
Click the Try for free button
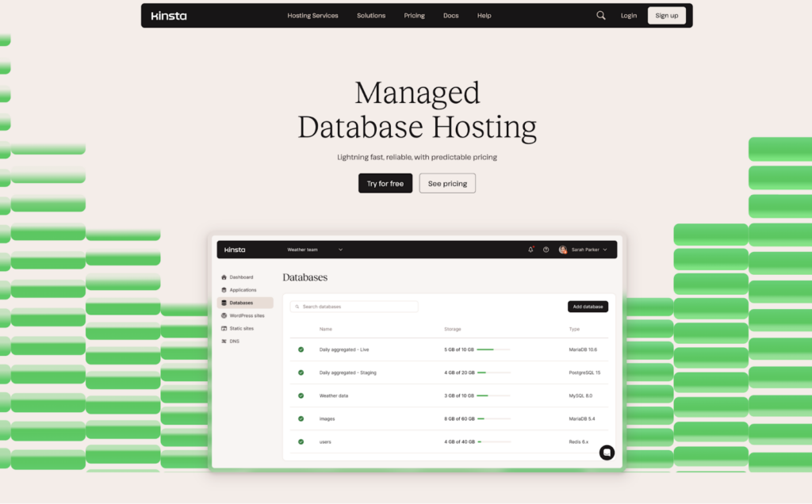coord(385,183)
